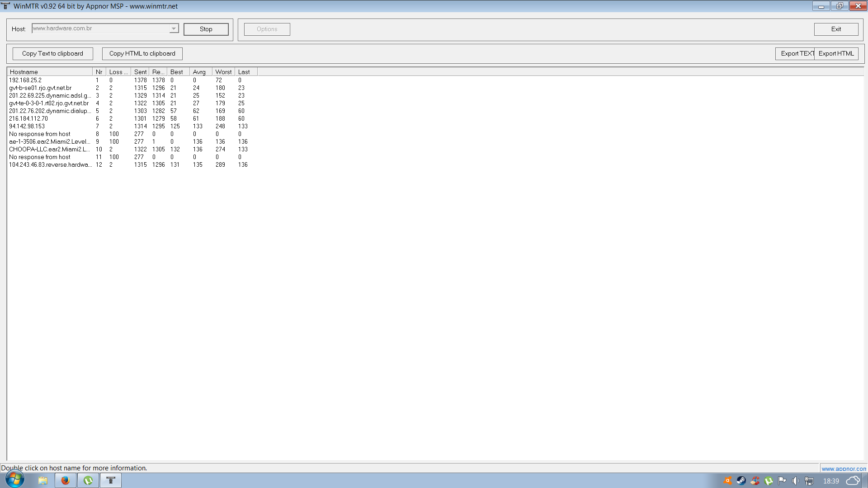Viewport: 868px width, 488px height.
Task: Click worst value 289 in hop 12
Action: [x=220, y=164]
